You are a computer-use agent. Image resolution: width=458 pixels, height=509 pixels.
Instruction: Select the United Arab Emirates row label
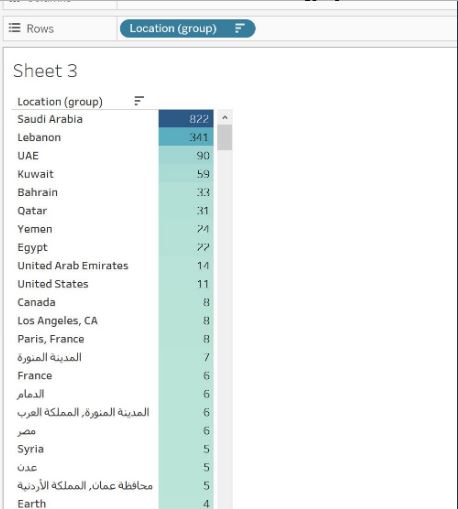click(x=73, y=266)
